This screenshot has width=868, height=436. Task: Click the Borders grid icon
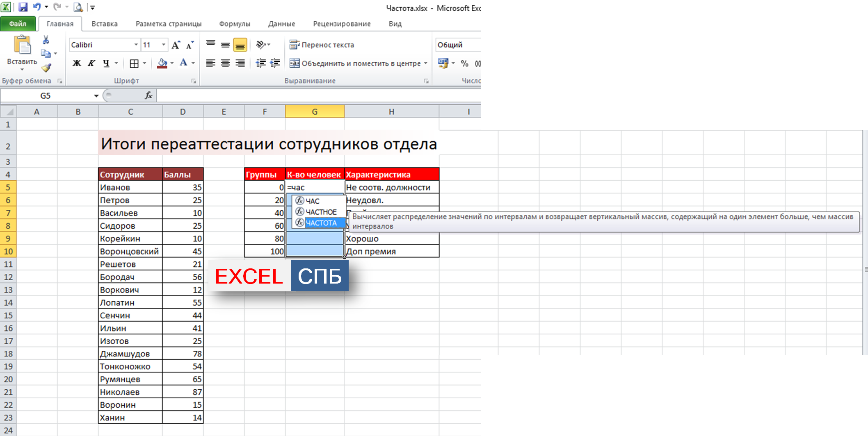click(x=134, y=64)
